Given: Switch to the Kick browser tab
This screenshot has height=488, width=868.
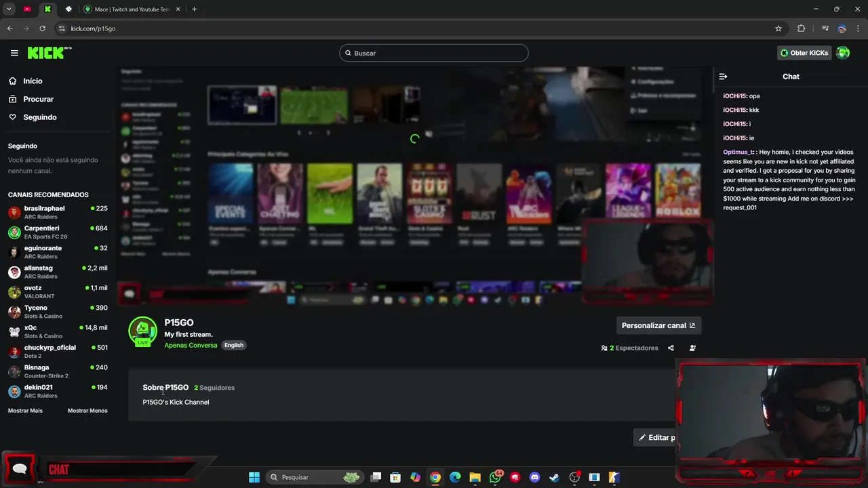Looking at the screenshot, I should 47,9.
